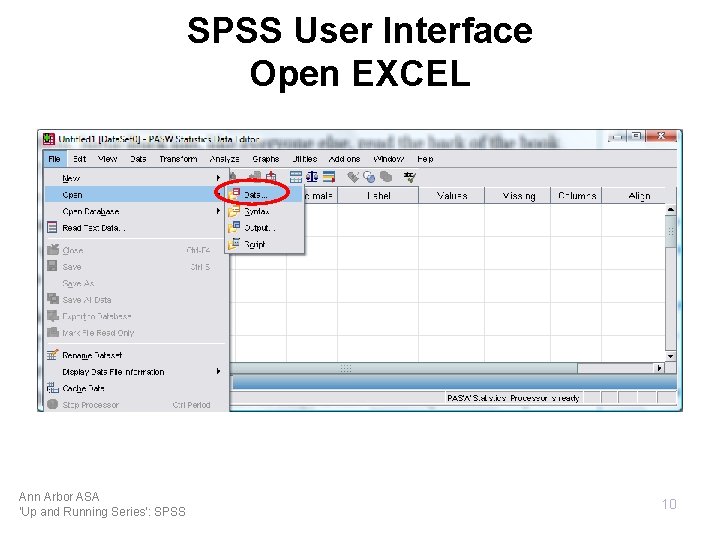The image size is (720, 540).
Task: Click Stop Processor menu entry
Action: pos(133,405)
